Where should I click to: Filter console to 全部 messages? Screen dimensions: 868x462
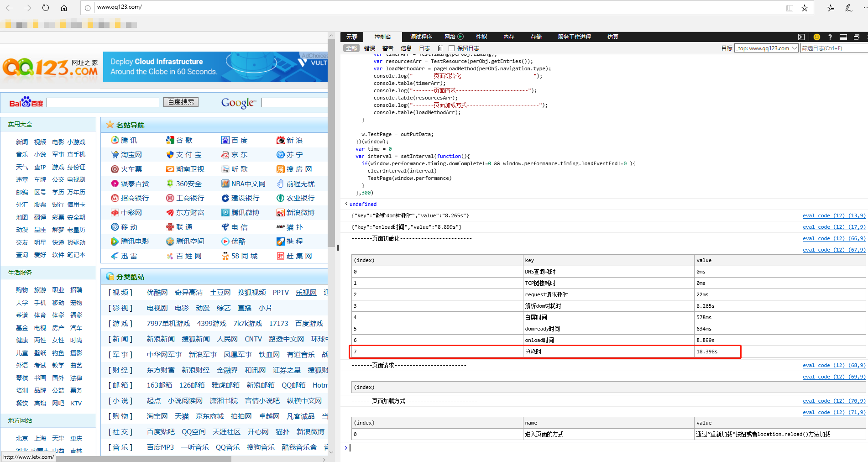click(351, 48)
